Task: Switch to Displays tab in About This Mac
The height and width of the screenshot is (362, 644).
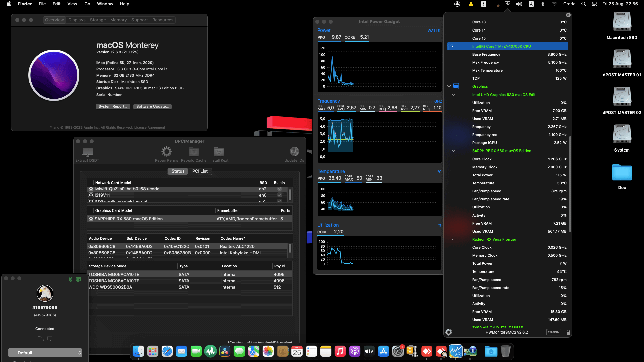Action: point(77,20)
